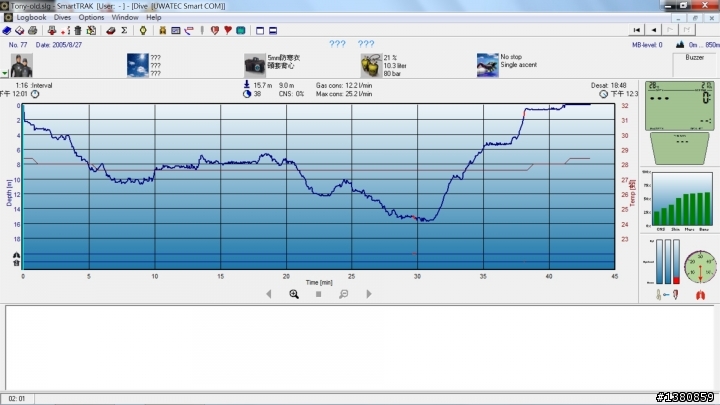Open the Dives menu
This screenshot has height=405, width=720.
[x=62, y=17]
